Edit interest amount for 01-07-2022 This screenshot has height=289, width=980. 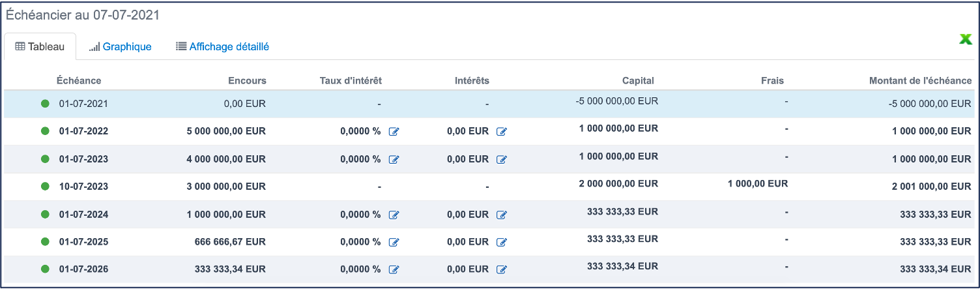click(501, 132)
